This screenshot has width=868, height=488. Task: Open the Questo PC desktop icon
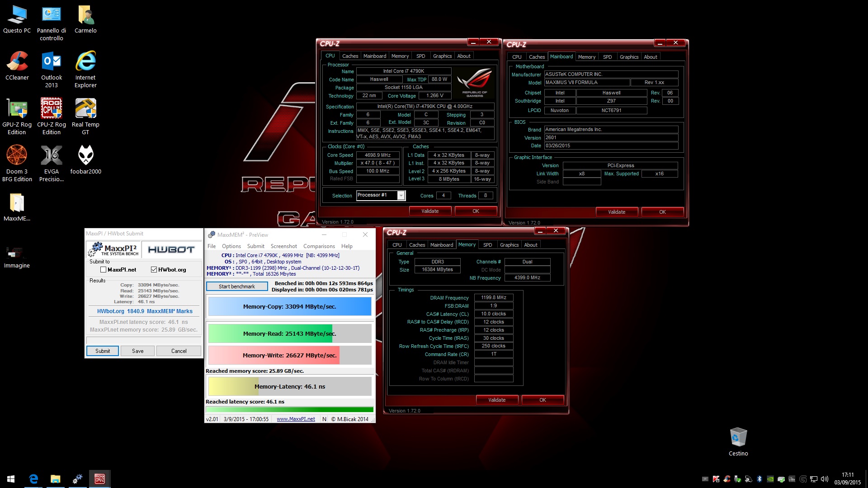point(17,20)
